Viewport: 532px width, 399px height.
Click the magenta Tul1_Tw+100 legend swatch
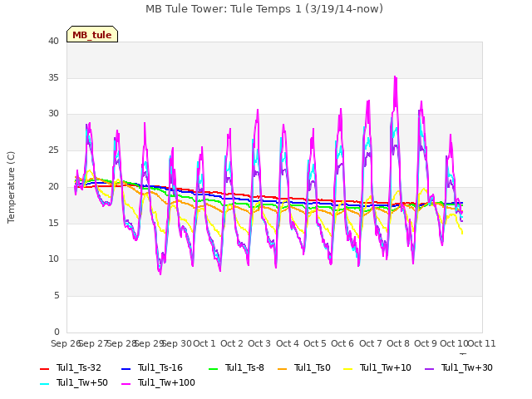pyautogui.click(x=126, y=383)
